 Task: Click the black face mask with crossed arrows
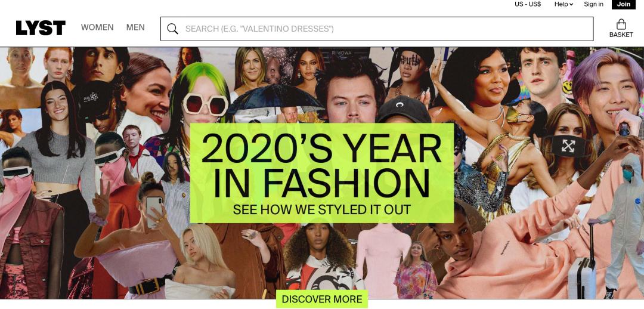[x=568, y=146]
